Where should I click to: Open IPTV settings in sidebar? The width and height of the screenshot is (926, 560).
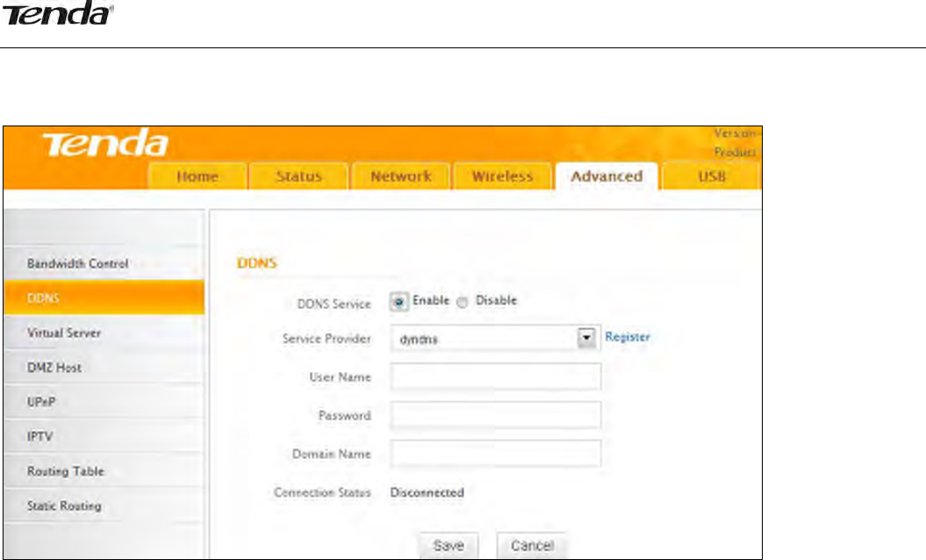(x=104, y=436)
